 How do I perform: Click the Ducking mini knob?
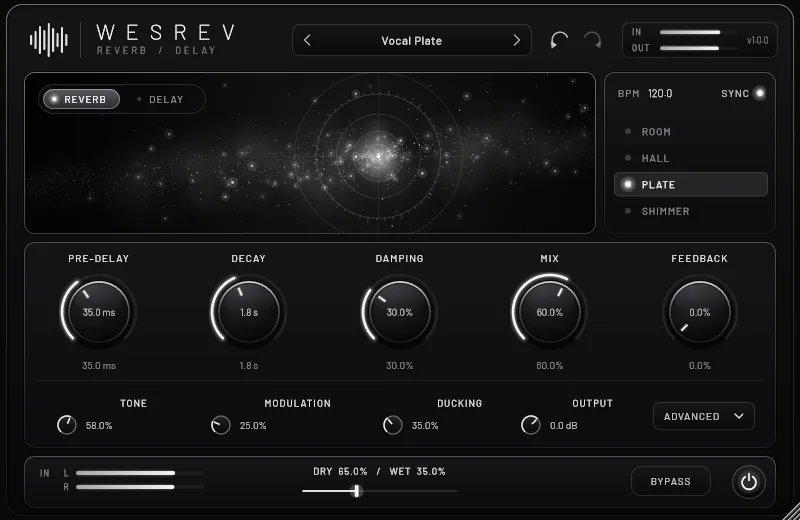[392, 425]
